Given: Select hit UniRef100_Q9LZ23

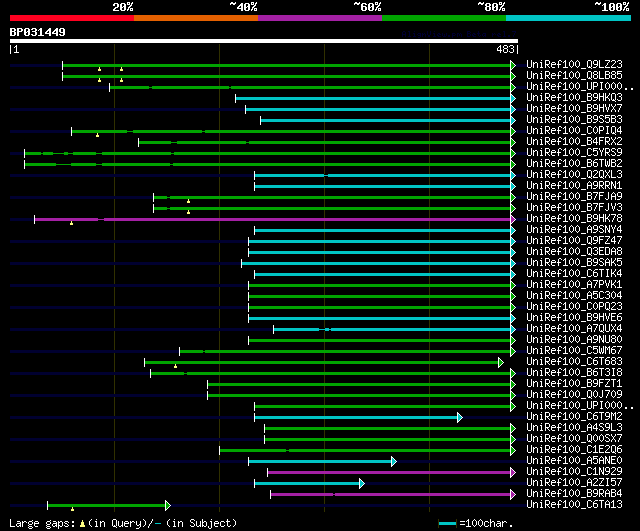Looking at the screenshot, I should (574, 64).
